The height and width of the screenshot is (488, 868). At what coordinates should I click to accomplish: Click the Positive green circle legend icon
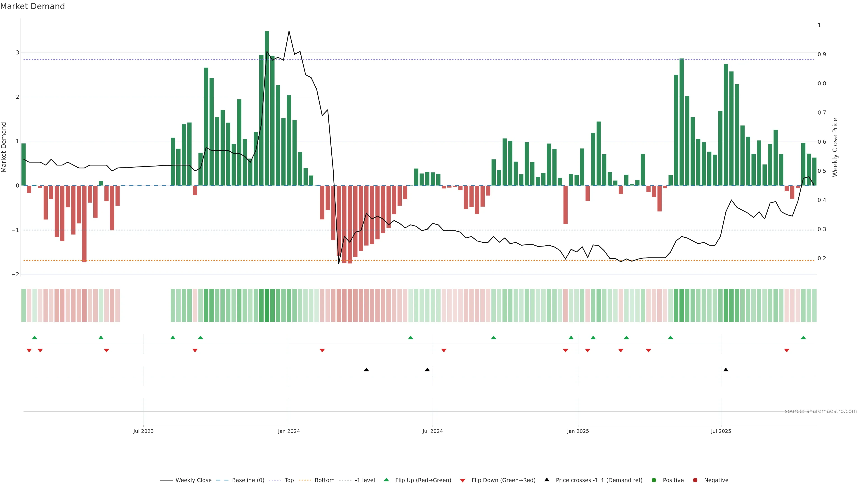pos(654,480)
